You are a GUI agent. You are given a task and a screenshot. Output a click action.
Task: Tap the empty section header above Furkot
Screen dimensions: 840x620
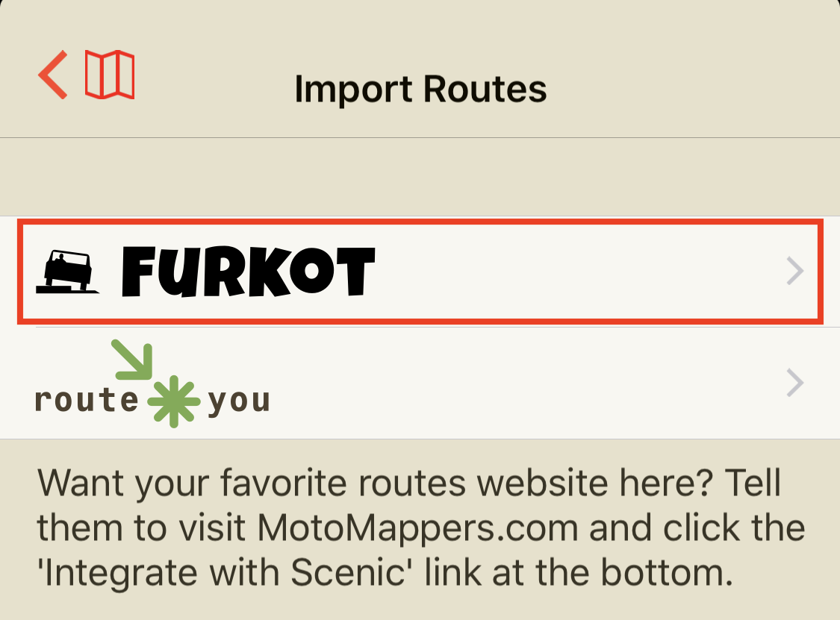pyautogui.click(x=420, y=177)
